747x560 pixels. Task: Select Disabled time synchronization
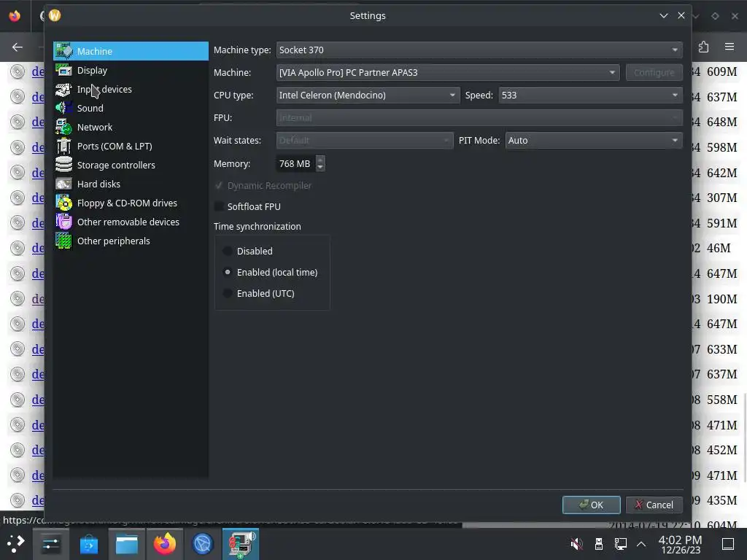pyautogui.click(x=228, y=251)
